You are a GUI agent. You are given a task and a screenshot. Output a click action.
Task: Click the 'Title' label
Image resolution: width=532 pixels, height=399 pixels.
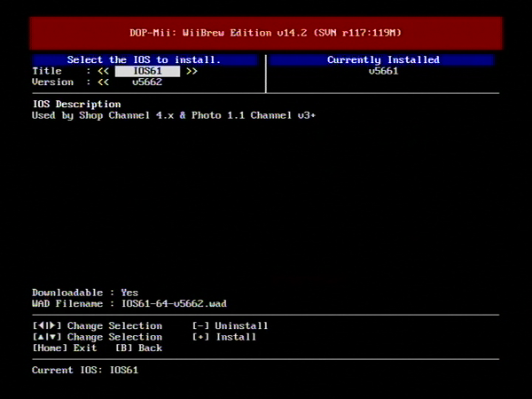coord(47,71)
